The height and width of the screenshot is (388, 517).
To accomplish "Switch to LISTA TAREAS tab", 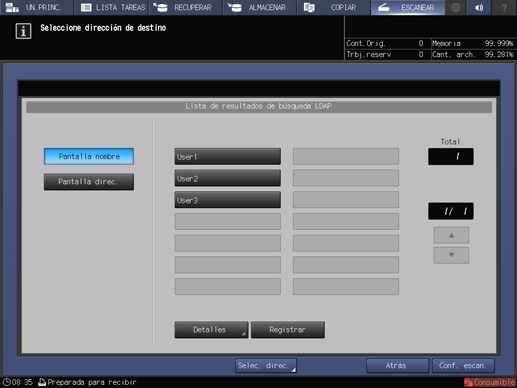I will click(111, 7).
